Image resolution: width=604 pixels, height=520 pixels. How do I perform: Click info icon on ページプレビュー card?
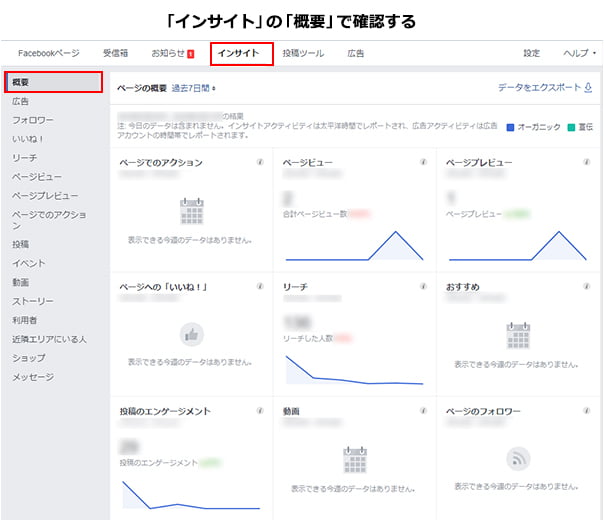586,162
